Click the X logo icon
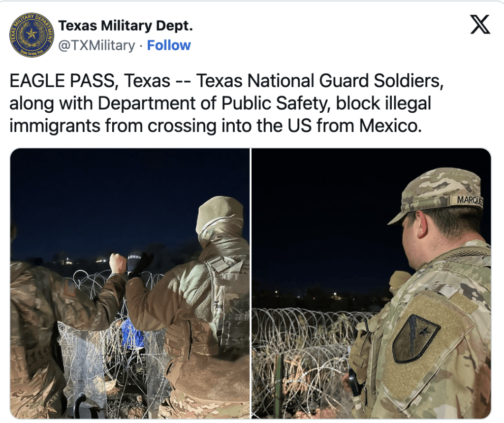 tap(480, 25)
